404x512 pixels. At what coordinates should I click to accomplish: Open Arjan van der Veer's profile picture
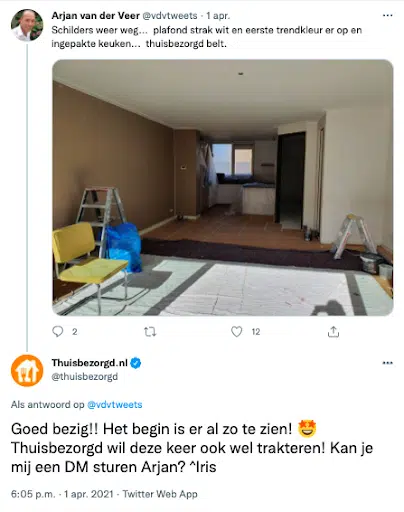pos(27,25)
